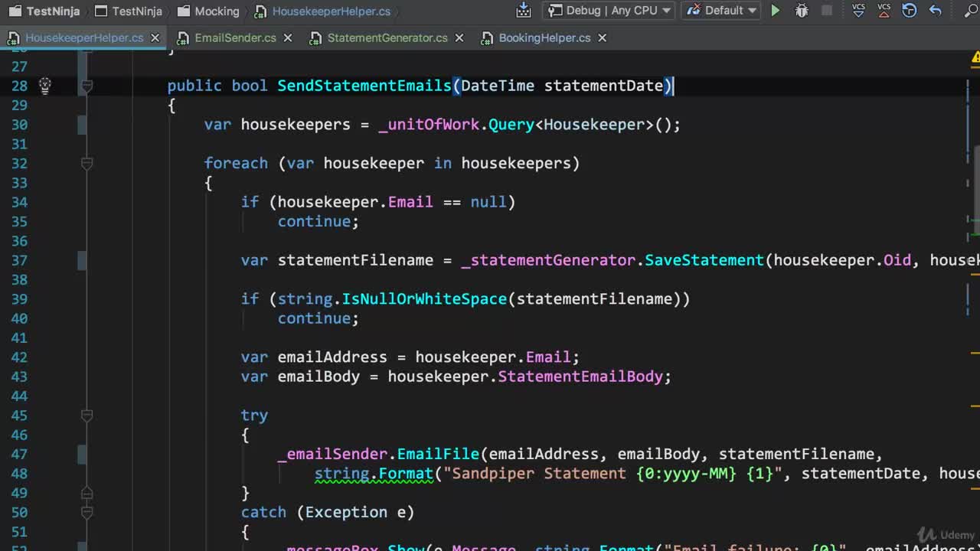Click the HousekeeperHelper.cs breadcrumb
Viewport: 980px width, 551px height.
323,11
